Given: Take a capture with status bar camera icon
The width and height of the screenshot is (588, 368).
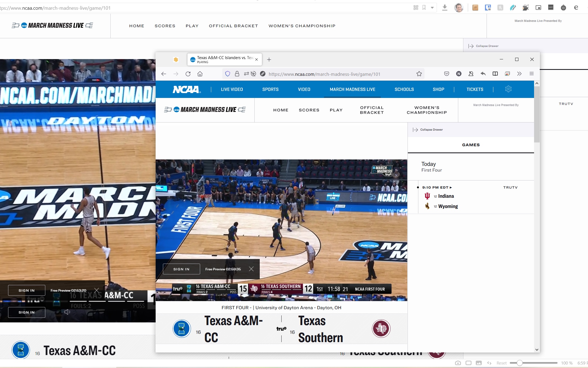Looking at the screenshot, I should [x=458, y=363].
